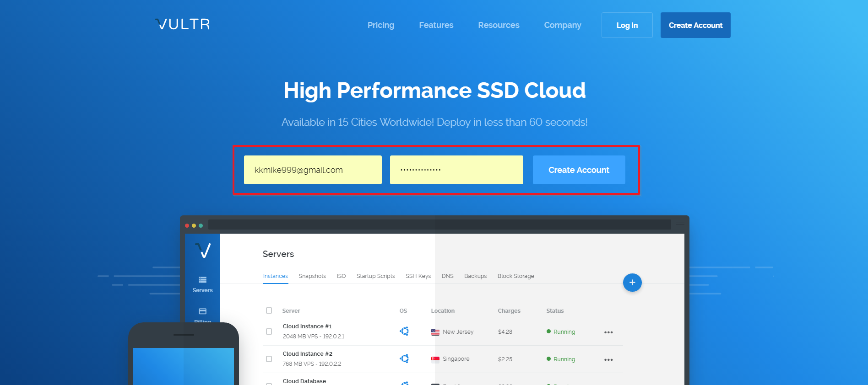The height and width of the screenshot is (385, 868).
Task: Click the 768 MB VPS - 192.0.2.2 text
Action: click(x=312, y=364)
